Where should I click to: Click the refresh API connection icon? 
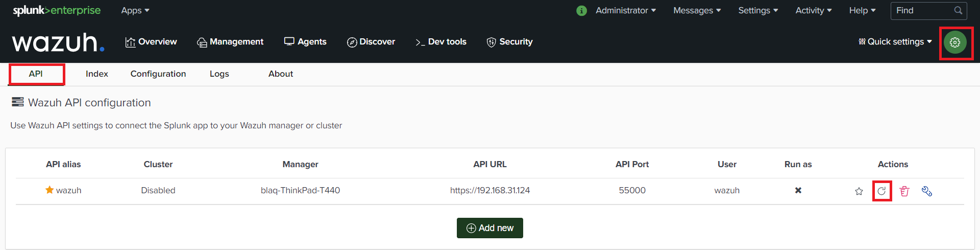pos(881,191)
